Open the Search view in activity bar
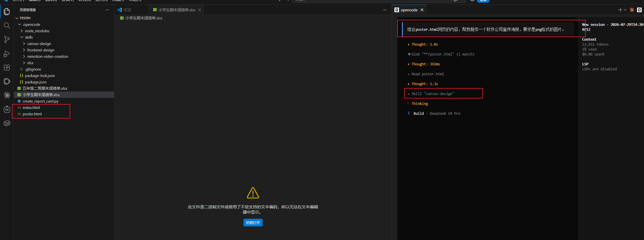This screenshot has width=644, height=240. (7, 26)
